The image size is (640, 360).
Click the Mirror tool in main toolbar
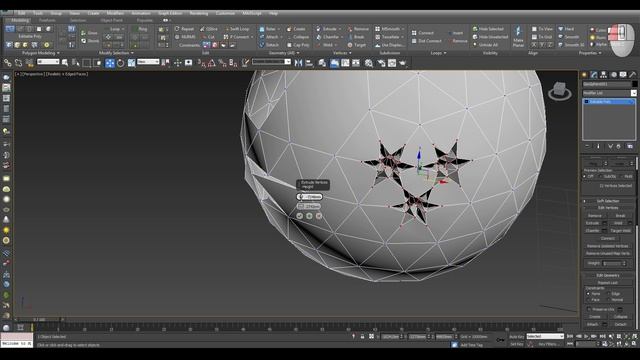coord(298,63)
